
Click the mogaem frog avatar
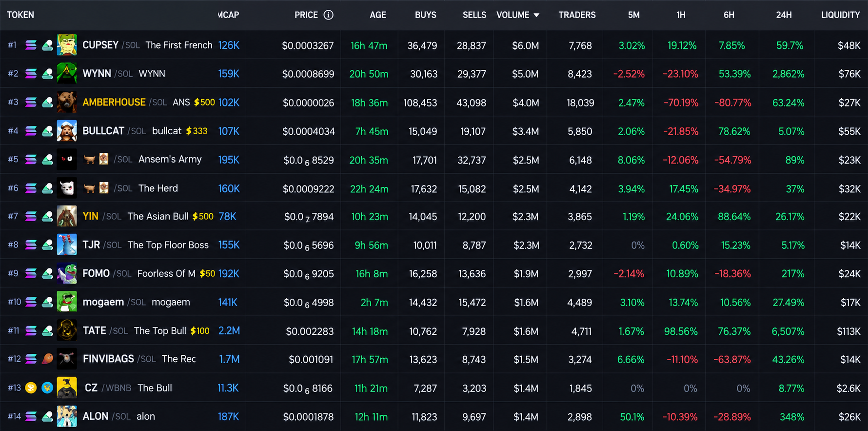(x=67, y=302)
